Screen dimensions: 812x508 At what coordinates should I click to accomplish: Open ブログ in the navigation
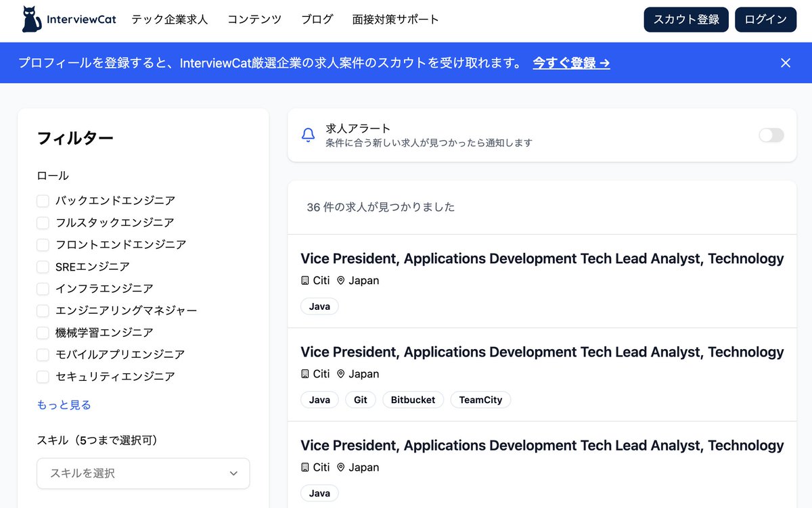tap(317, 20)
